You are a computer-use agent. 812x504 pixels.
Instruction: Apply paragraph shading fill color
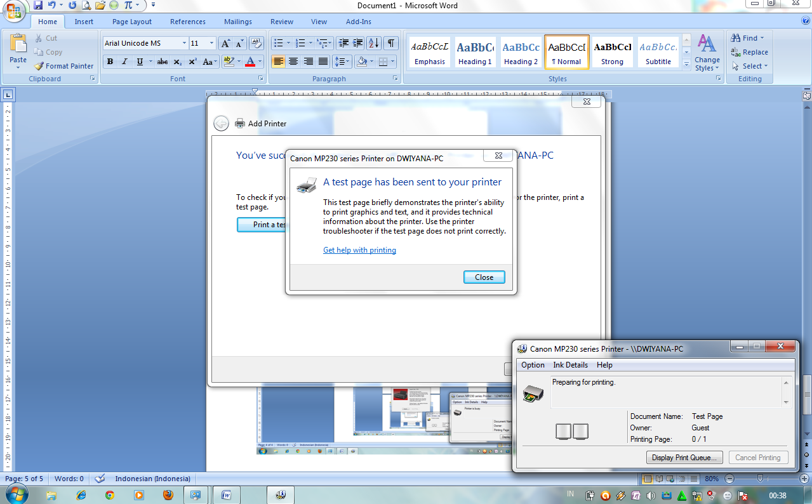pyautogui.click(x=362, y=62)
